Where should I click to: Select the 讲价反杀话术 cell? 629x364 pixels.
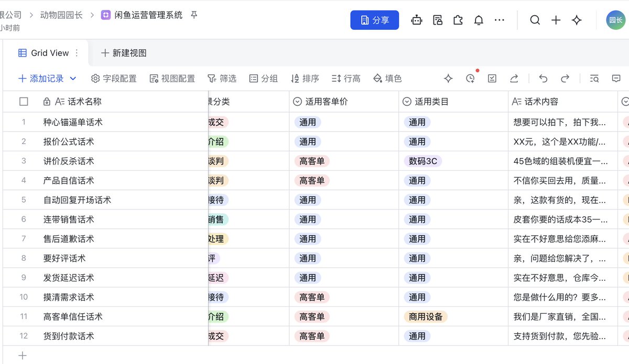(x=124, y=161)
